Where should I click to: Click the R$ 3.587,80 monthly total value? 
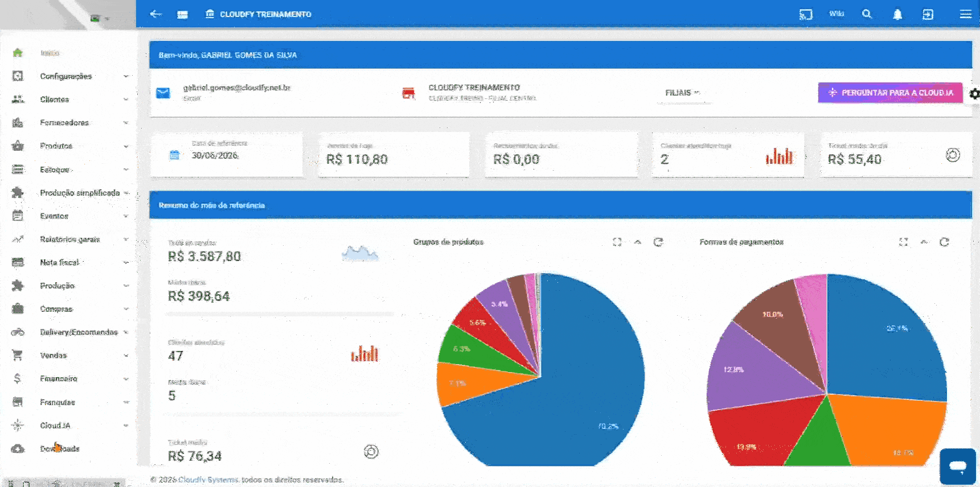click(x=204, y=257)
